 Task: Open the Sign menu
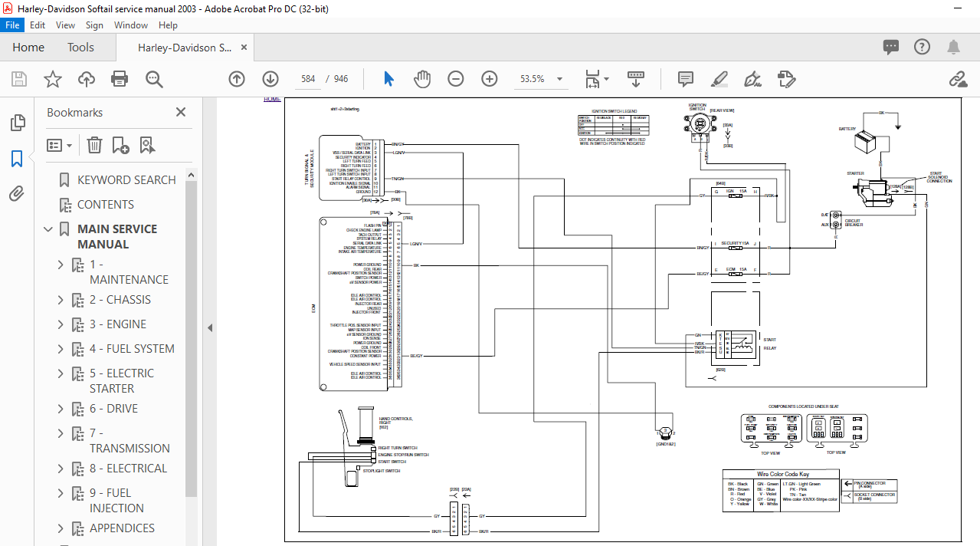tap(94, 25)
